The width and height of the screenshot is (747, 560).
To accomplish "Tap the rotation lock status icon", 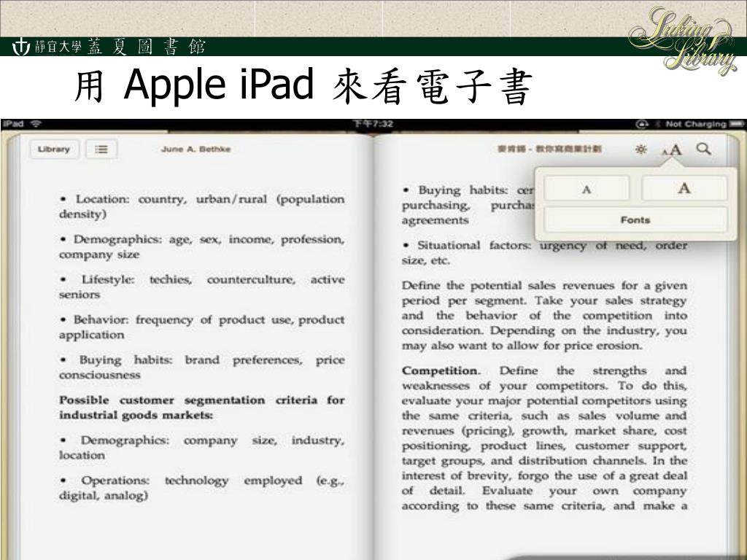I will tap(642, 124).
